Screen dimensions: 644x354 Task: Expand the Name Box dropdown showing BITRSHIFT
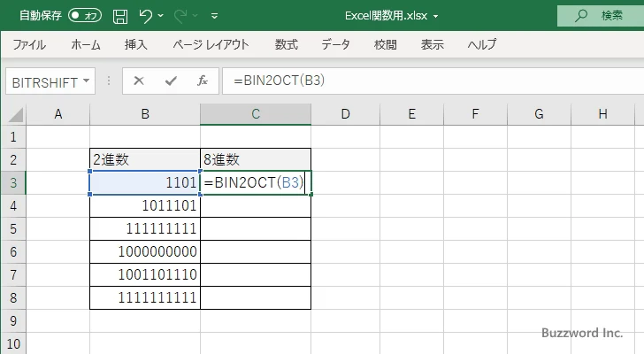87,81
